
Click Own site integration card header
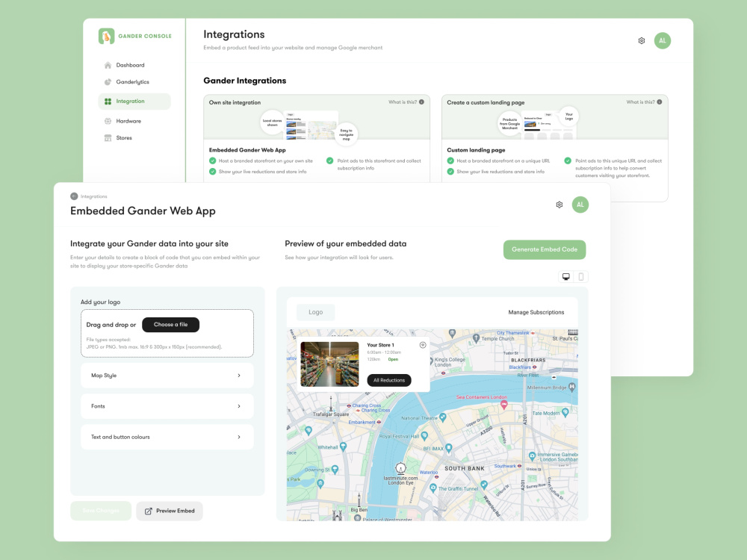235,102
